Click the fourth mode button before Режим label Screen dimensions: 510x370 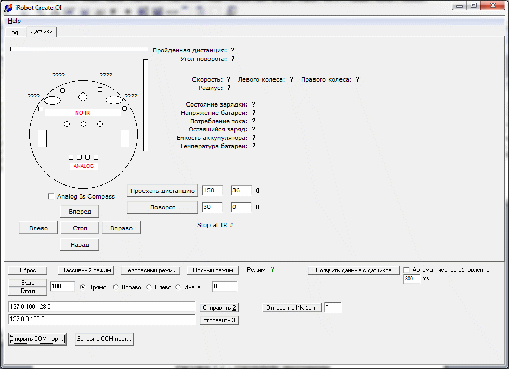213,270
